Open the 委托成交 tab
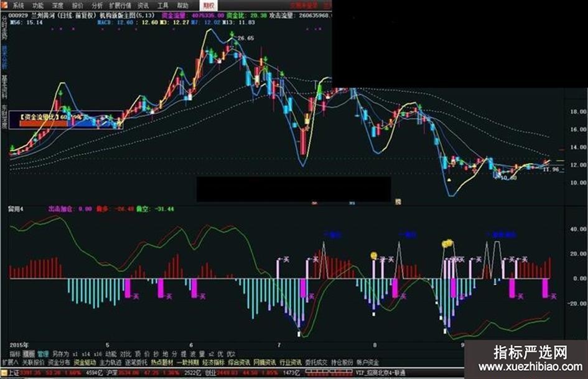The width and height of the screenshot is (588, 379). (x=316, y=362)
